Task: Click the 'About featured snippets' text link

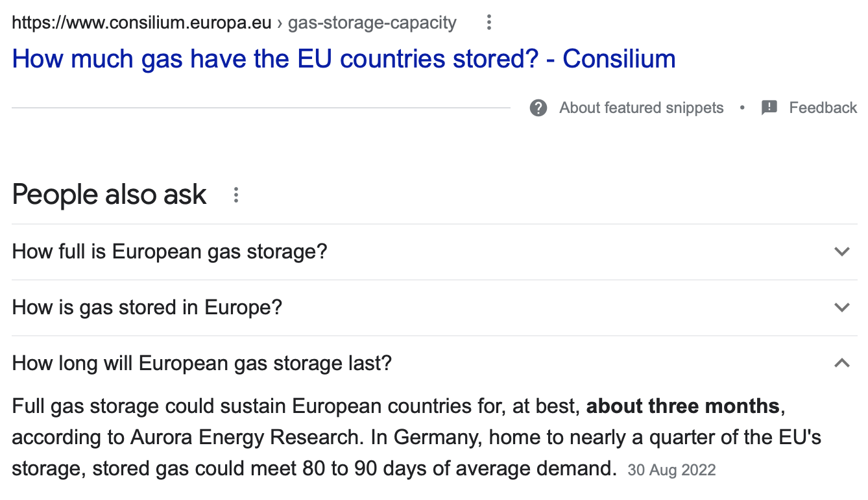Action: pos(641,108)
